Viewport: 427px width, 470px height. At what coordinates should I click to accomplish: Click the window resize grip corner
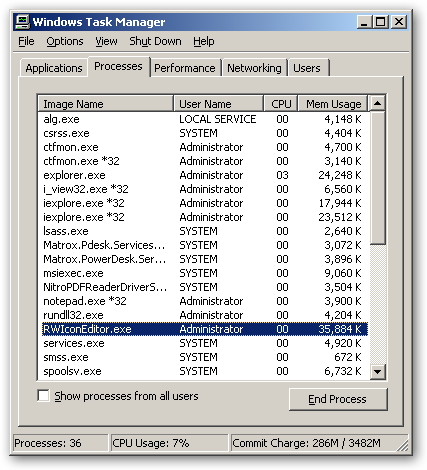click(x=404, y=446)
